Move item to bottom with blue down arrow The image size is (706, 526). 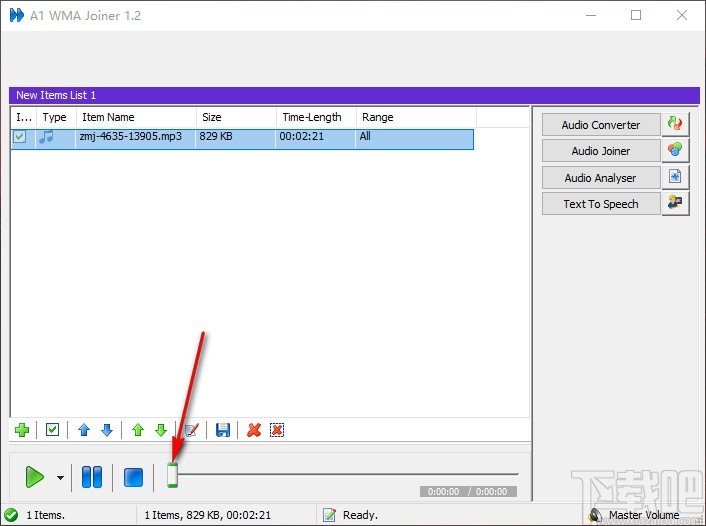coord(107,430)
